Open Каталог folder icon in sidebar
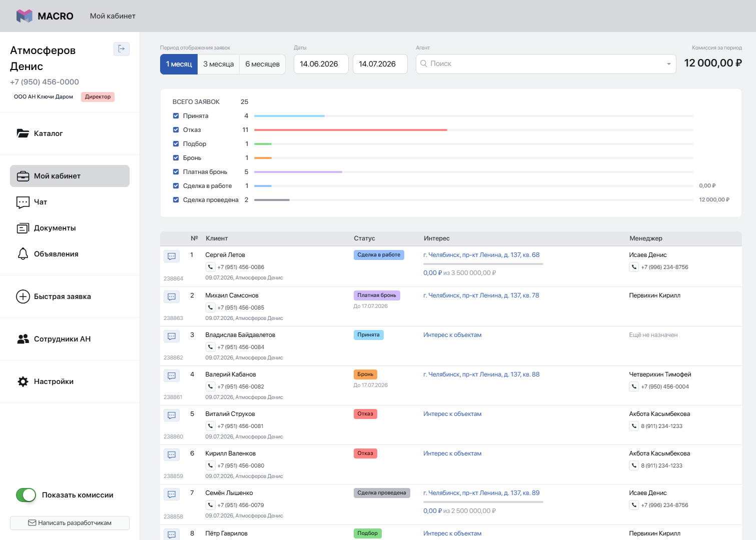This screenshot has height=540, width=756. [x=23, y=133]
